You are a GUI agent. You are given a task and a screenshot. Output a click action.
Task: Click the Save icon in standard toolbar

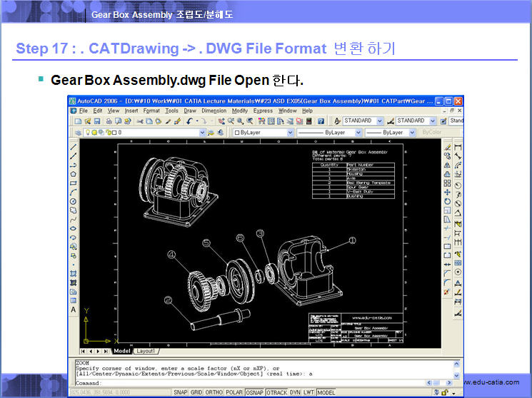97,121
